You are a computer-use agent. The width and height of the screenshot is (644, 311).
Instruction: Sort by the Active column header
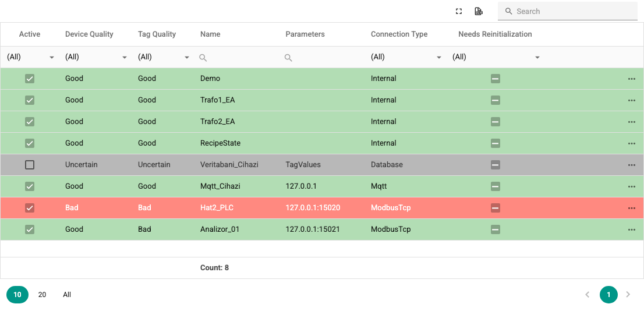point(30,34)
